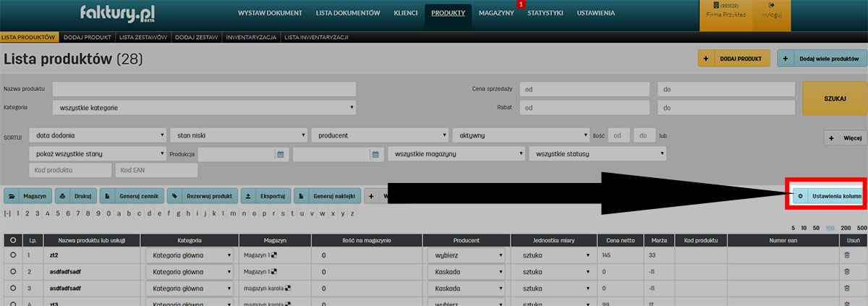Screen dimensions: 868x306
Task: Click the printer icon on Drukuj button
Action: click(x=63, y=196)
